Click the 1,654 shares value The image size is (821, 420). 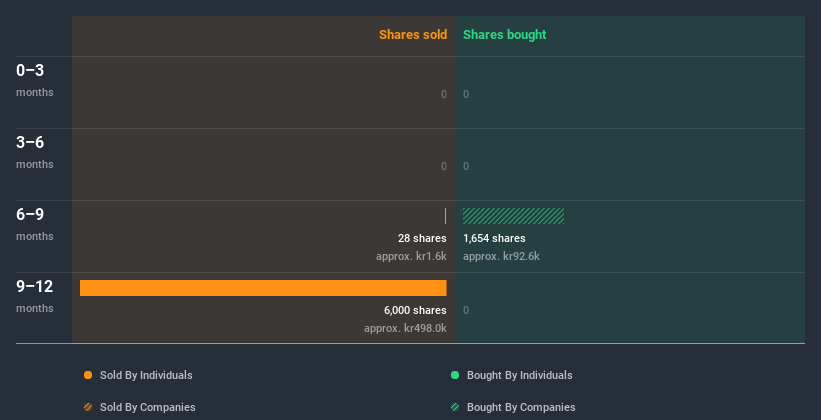point(494,238)
